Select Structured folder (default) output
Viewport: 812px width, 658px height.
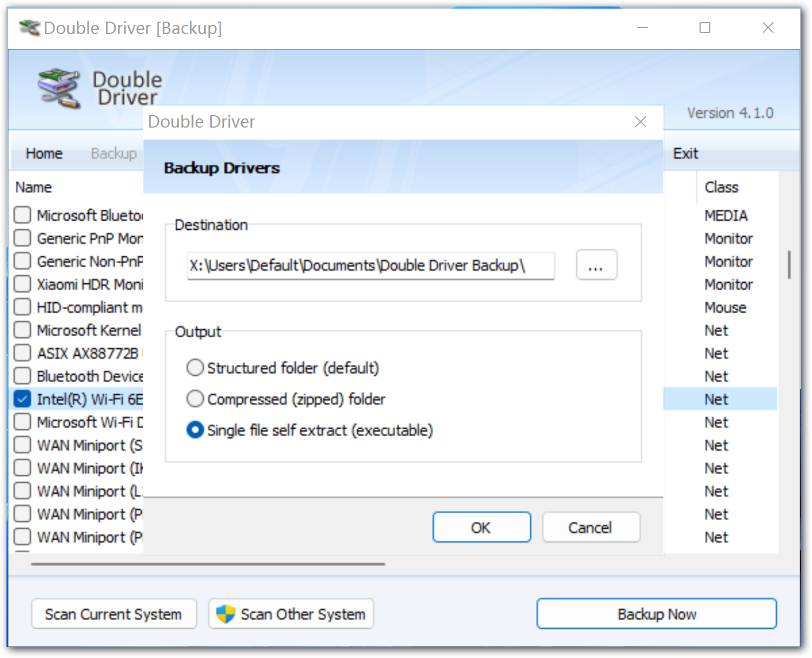tap(195, 368)
